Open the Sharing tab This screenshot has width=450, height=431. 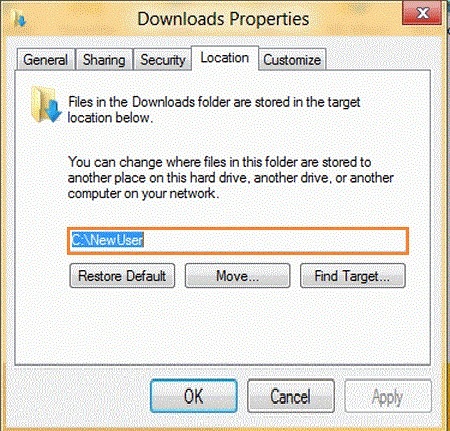pos(104,60)
